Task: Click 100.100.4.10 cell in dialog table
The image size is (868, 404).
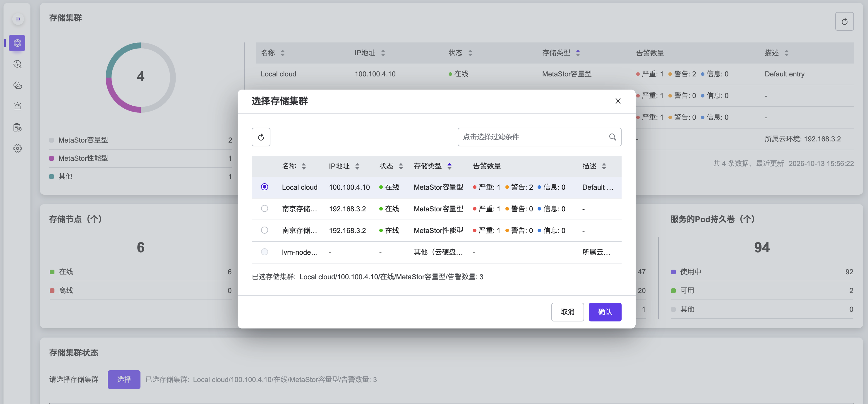Action: point(349,187)
